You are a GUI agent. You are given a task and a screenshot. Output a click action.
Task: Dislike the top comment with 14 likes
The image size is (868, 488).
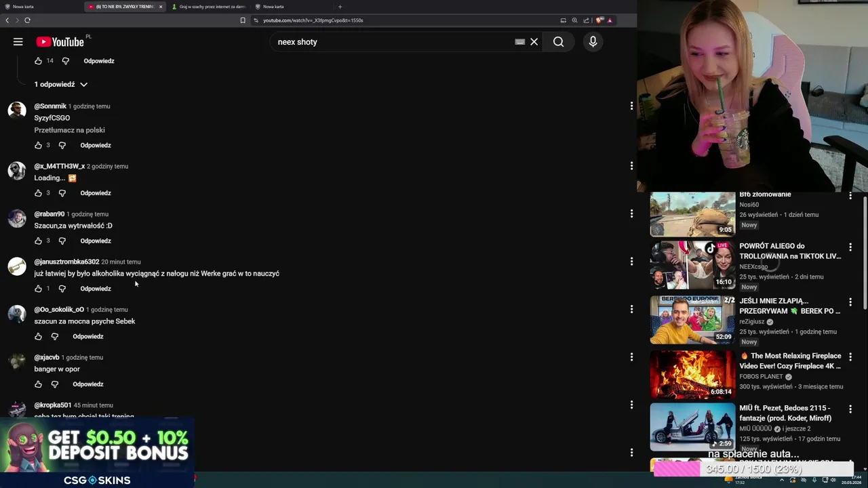point(65,61)
